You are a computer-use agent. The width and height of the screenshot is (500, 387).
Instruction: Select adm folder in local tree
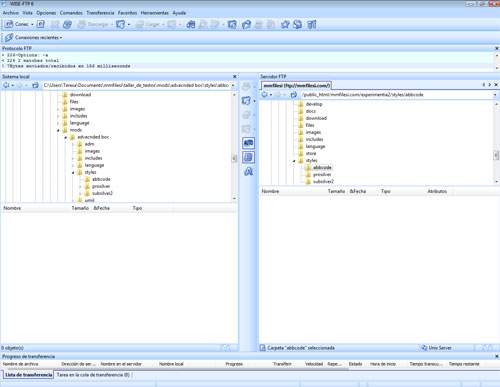89,144
